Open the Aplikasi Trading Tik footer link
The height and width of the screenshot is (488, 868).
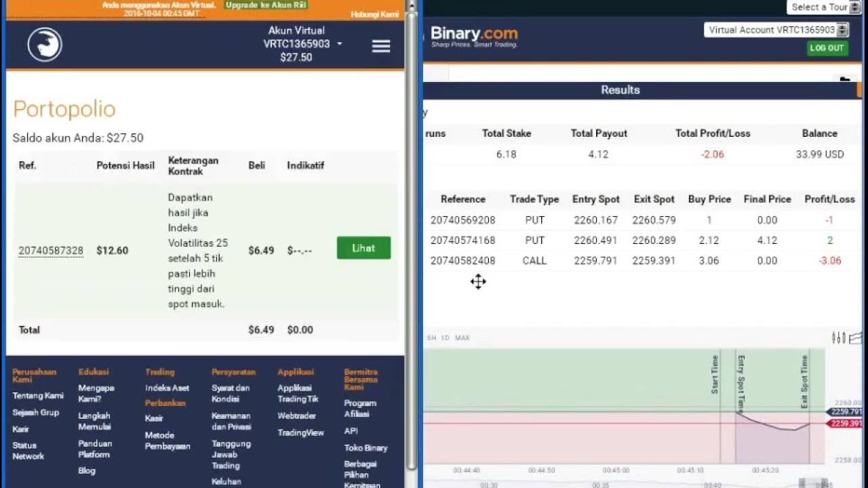pyautogui.click(x=298, y=393)
